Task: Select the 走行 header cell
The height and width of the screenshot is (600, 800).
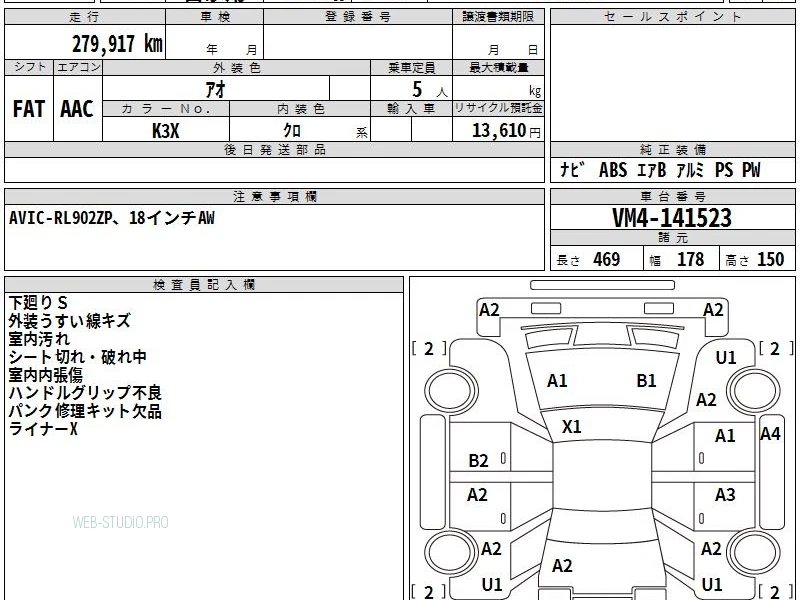Action: click(x=85, y=17)
